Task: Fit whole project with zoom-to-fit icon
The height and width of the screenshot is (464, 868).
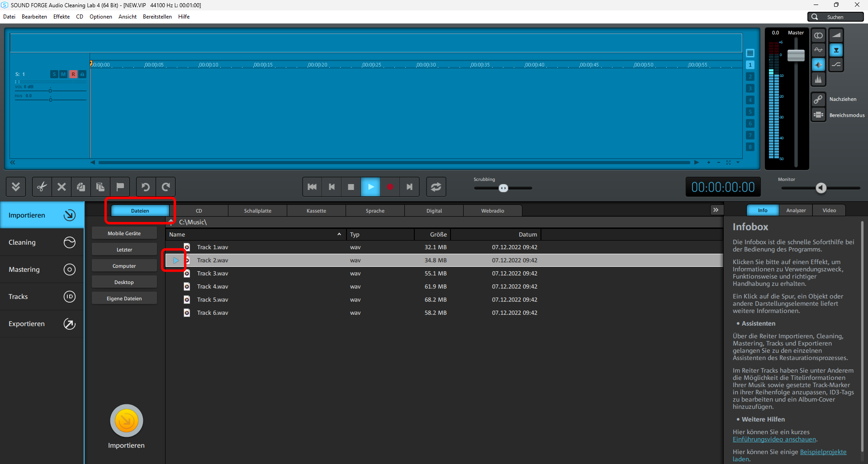Action: [x=728, y=162]
